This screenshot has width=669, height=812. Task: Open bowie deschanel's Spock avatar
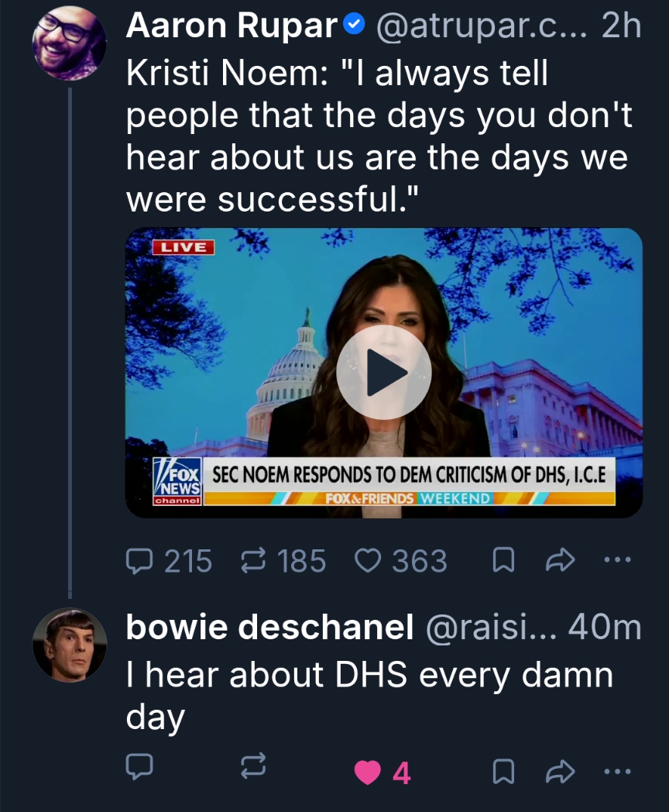[68, 645]
